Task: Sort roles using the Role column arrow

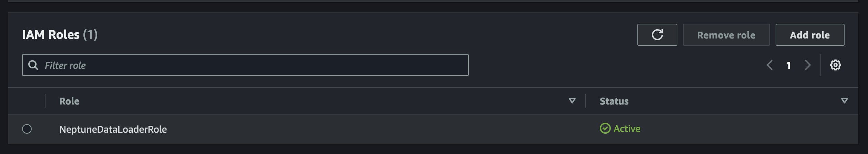Action: [x=572, y=101]
